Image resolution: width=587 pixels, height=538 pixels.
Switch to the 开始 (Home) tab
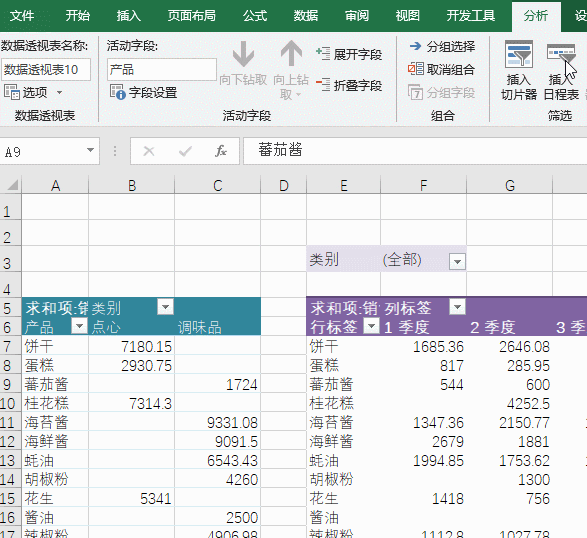[x=78, y=16]
